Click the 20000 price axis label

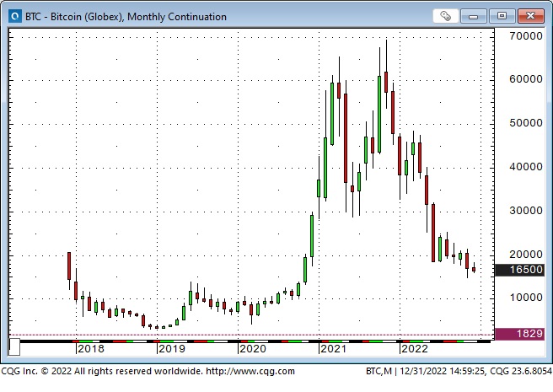[525, 255]
